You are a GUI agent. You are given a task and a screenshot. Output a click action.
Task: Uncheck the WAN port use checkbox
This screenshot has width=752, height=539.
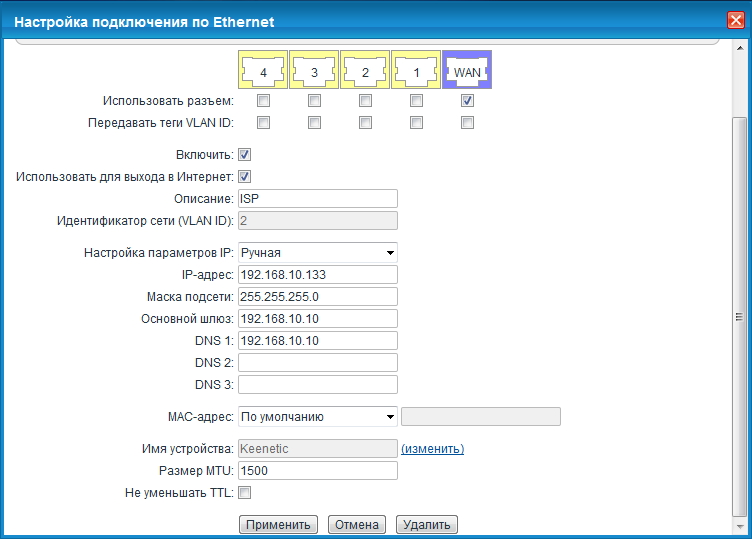click(x=467, y=101)
